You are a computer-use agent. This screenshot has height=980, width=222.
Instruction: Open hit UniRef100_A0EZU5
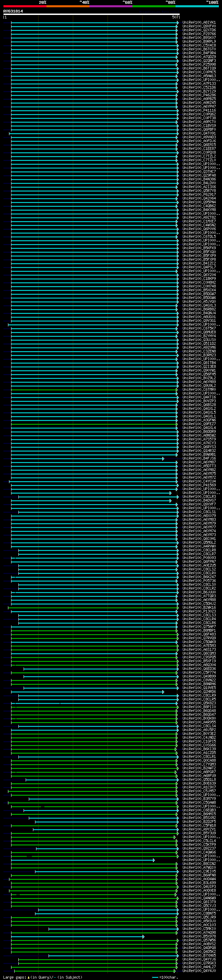click(199, 565)
